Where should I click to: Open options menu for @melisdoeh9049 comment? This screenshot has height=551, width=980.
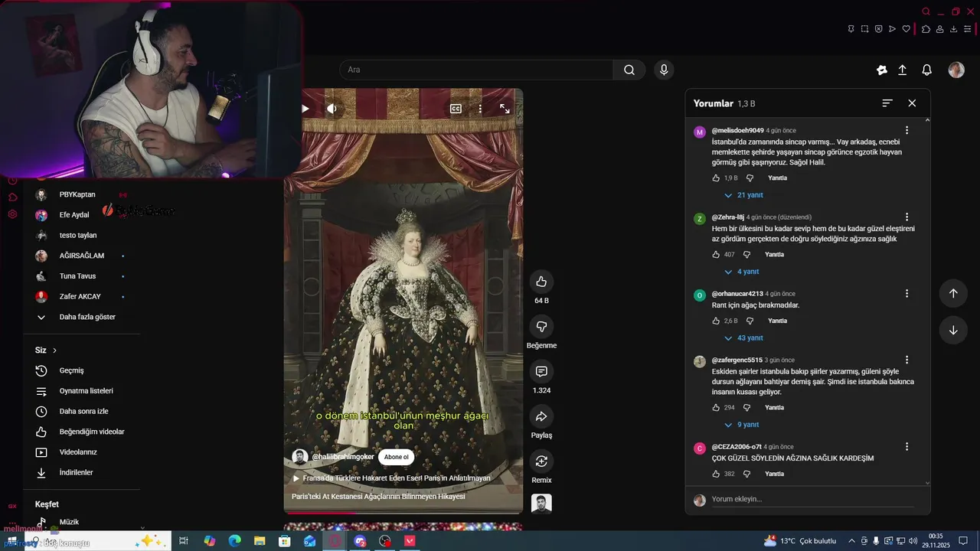pos(907,131)
